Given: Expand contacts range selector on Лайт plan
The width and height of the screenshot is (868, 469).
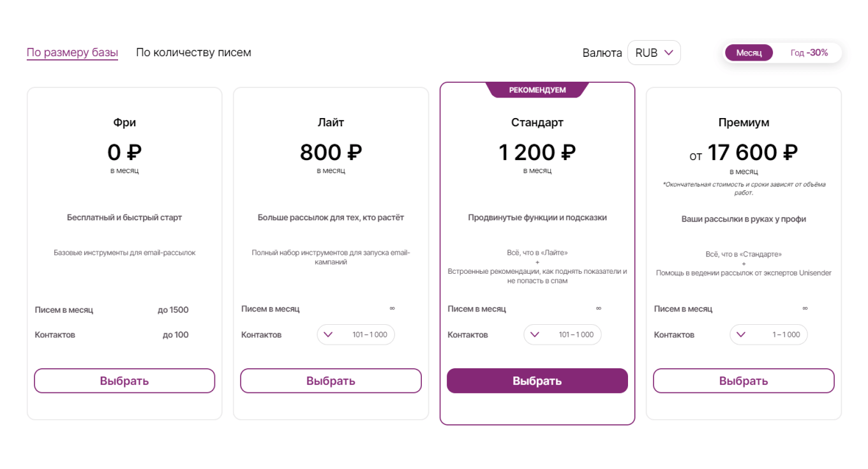Looking at the screenshot, I should 355,334.
